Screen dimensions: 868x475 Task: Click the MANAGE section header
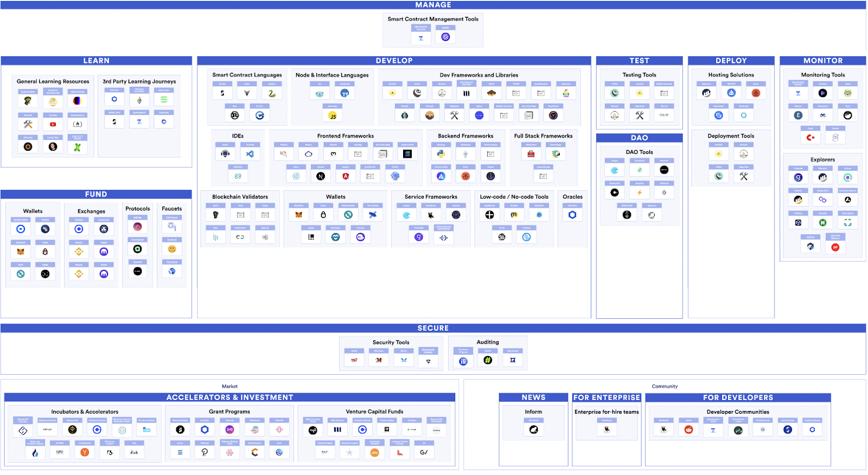tap(433, 5)
